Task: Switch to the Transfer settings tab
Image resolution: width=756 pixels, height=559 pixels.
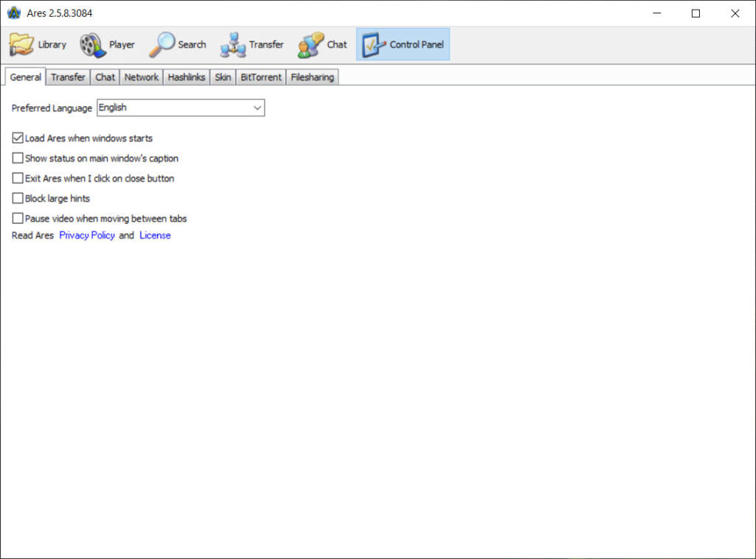Action: 68,78
